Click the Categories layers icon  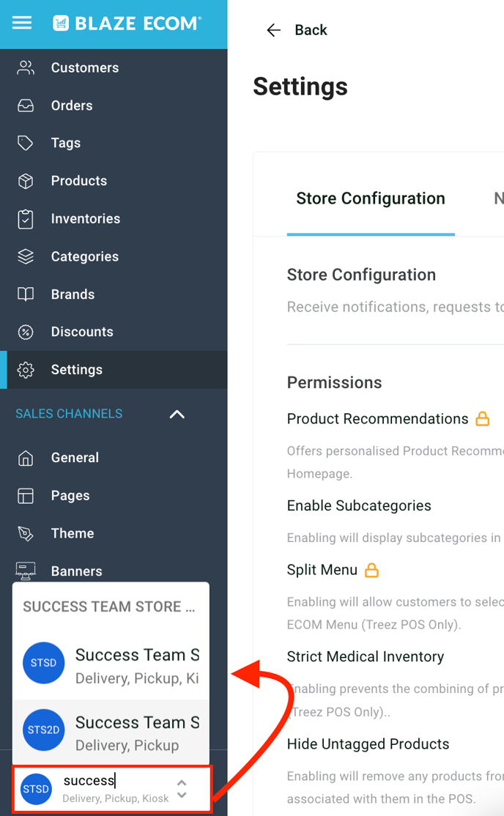(x=26, y=256)
